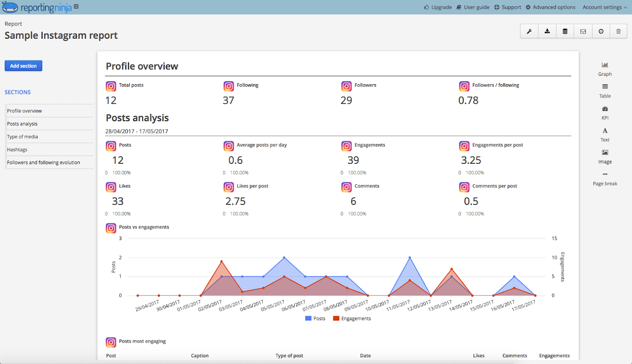Add an Image widget
Viewport: 632px width, 364px height.
(605, 157)
